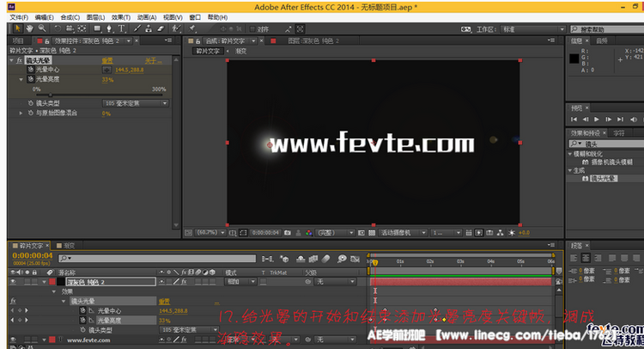Viewport: 644px width, 349px height.
Task: Toggle stopwatch for 光晕中心 in effect controls
Action: coord(30,70)
